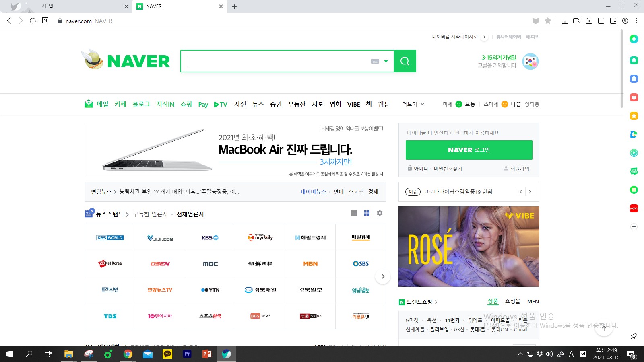Open the yellow star bookmarks sidebar icon
The width and height of the screenshot is (644, 362).
click(x=634, y=116)
